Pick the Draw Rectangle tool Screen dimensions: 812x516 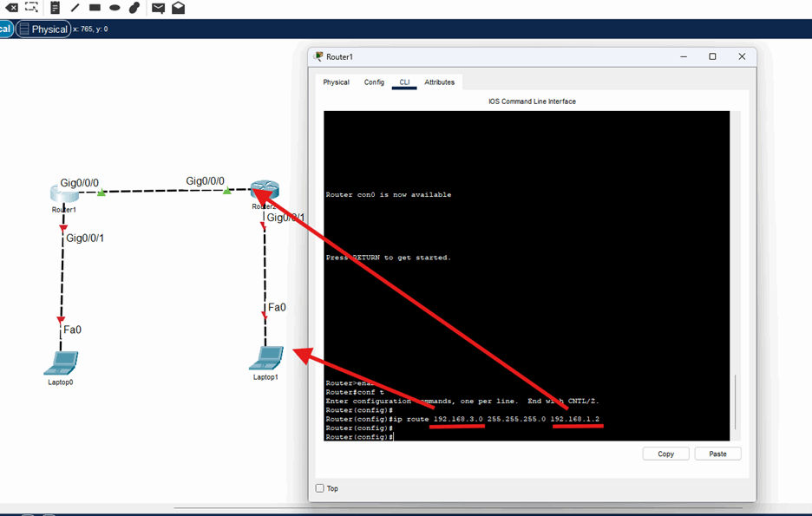pos(95,8)
